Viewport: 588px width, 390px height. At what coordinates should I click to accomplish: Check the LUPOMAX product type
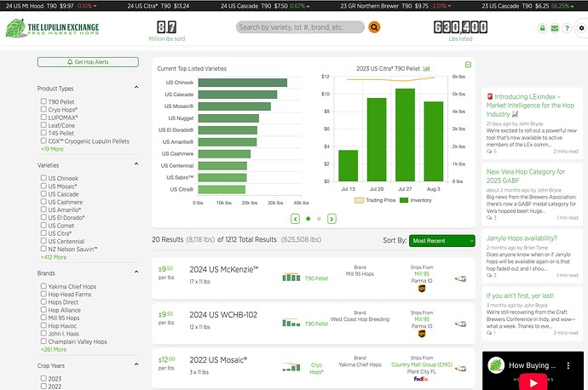pos(43,118)
